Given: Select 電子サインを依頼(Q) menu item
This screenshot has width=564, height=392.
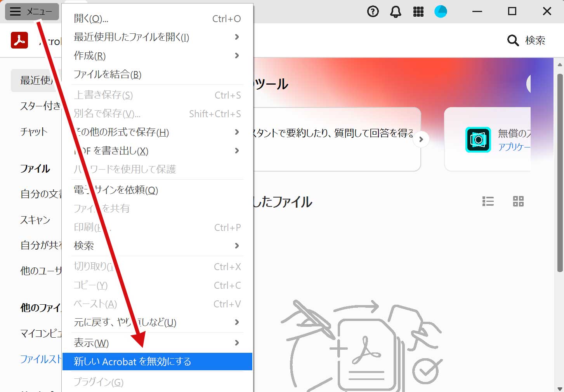Looking at the screenshot, I should [x=157, y=190].
